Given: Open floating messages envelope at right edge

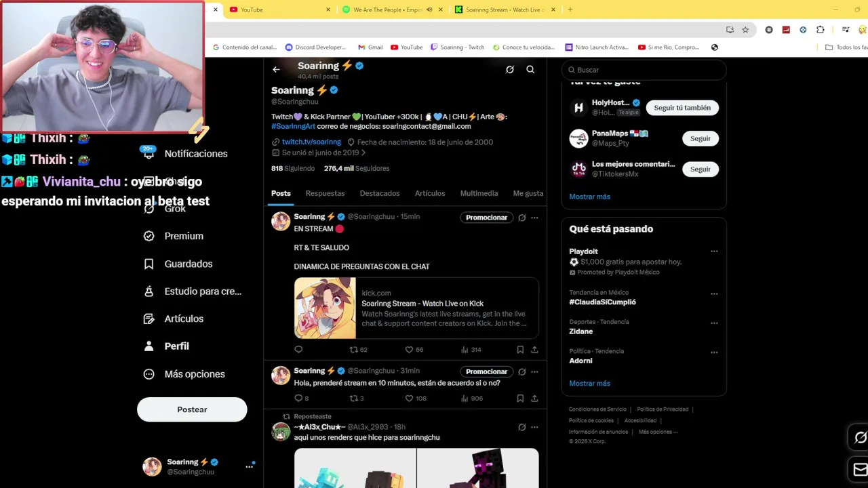Looking at the screenshot, I should [859, 469].
